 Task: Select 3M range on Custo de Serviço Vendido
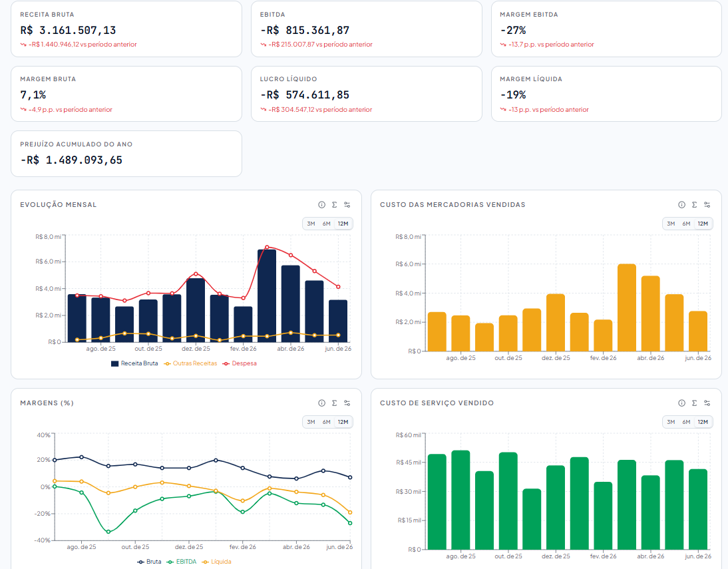pyautogui.click(x=671, y=422)
